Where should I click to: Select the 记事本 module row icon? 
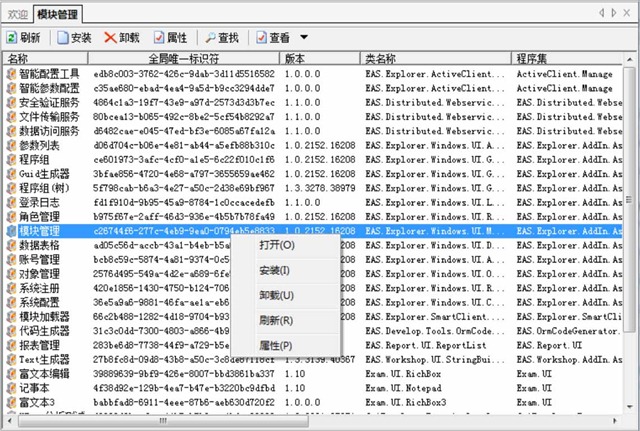(x=10, y=389)
